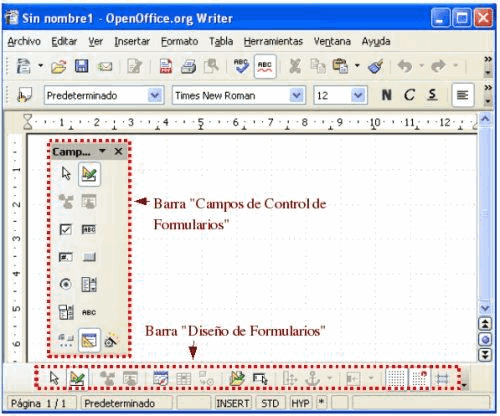The width and height of the screenshot is (500, 416).
Task: Run the Spellcheck ABC checkmark icon
Action: [x=241, y=66]
